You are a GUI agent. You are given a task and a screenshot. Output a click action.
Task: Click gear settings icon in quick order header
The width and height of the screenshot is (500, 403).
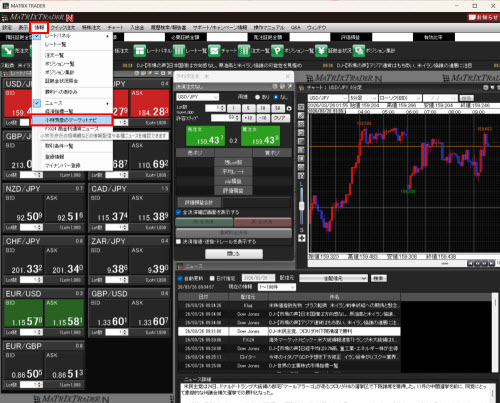click(x=275, y=87)
